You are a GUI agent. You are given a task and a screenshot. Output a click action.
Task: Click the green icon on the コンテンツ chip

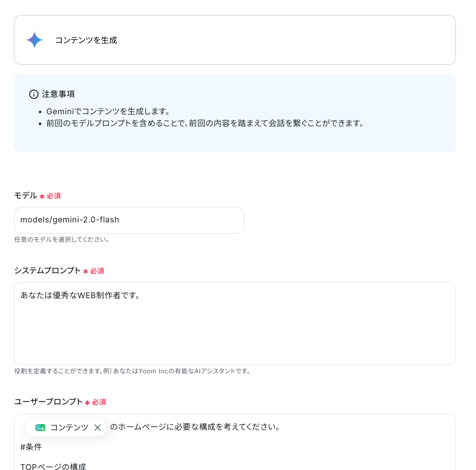(x=40, y=428)
